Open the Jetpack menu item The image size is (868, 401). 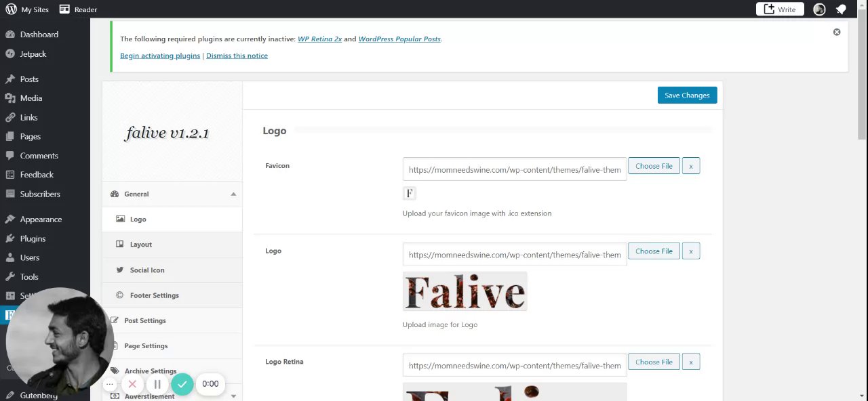(45, 54)
